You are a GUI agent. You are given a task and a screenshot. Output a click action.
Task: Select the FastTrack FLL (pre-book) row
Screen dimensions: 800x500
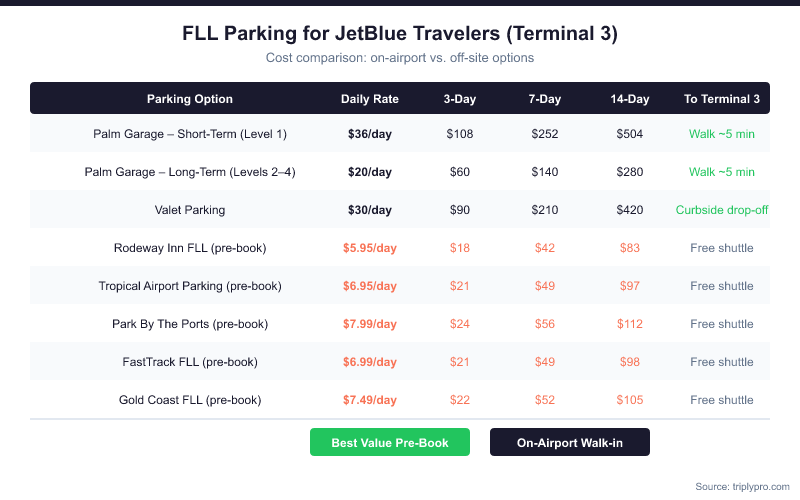click(x=190, y=362)
